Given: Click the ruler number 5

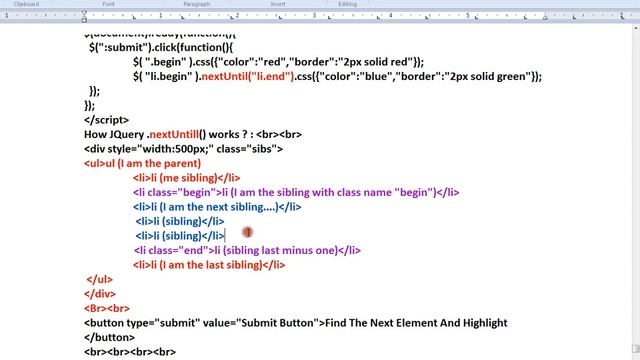Looking at the screenshot, I should click(468, 16).
